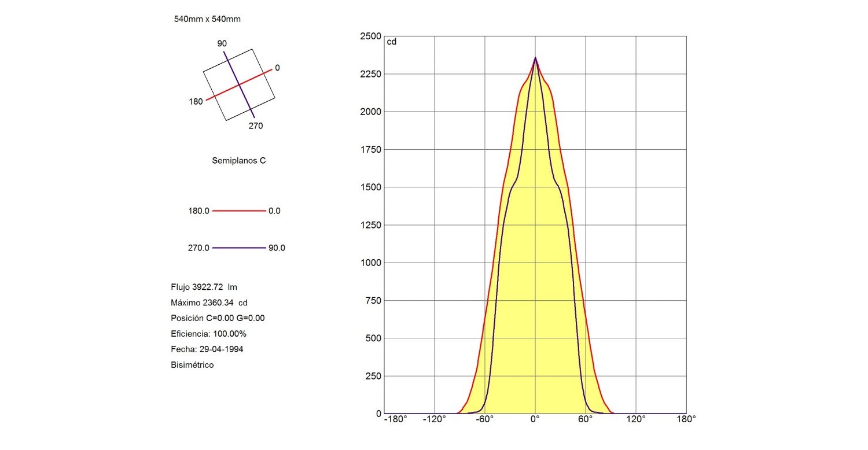Screen dimensions: 868x450
Task: Select the Máximo 2360.34 cd text
Action: pos(209,303)
